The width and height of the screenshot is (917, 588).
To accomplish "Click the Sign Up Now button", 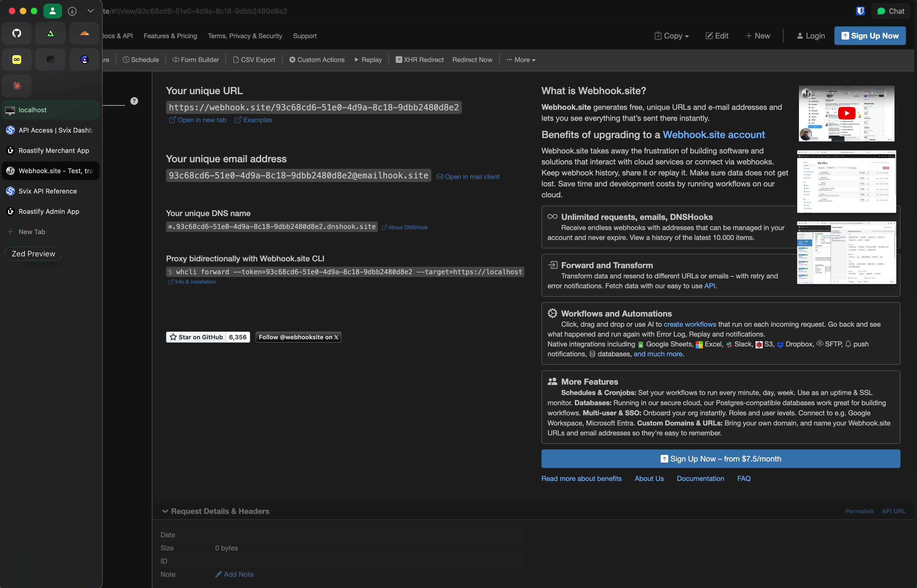I will point(870,36).
